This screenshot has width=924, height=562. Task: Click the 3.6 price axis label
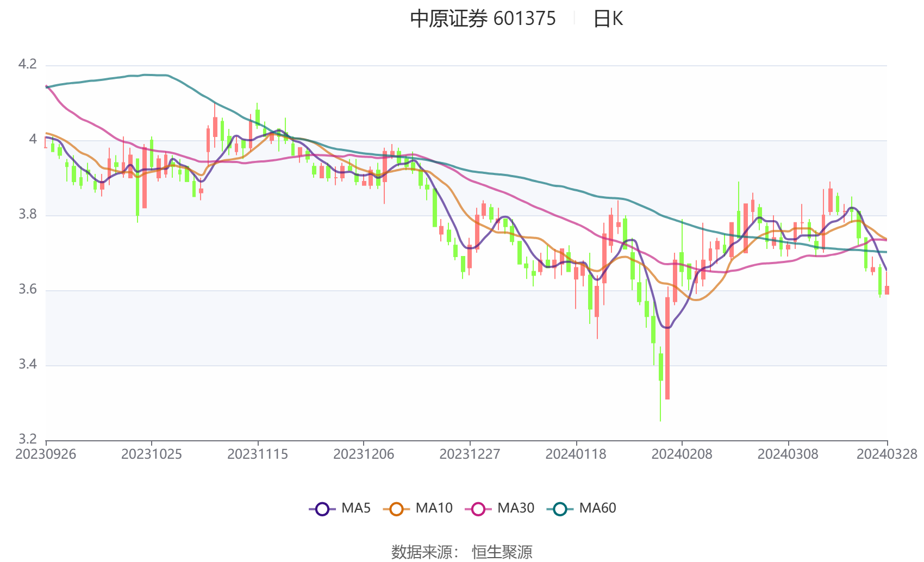pyautogui.click(x=28, y=289)
